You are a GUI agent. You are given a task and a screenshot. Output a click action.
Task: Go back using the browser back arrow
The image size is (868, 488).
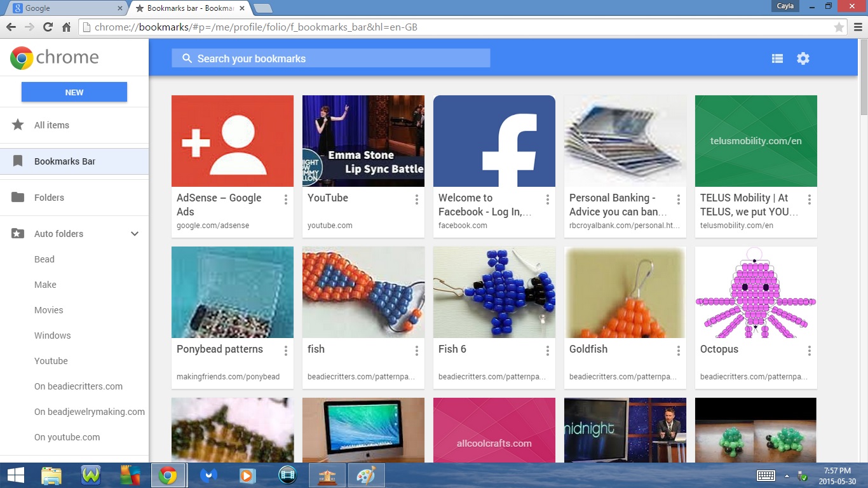(11, 27)
